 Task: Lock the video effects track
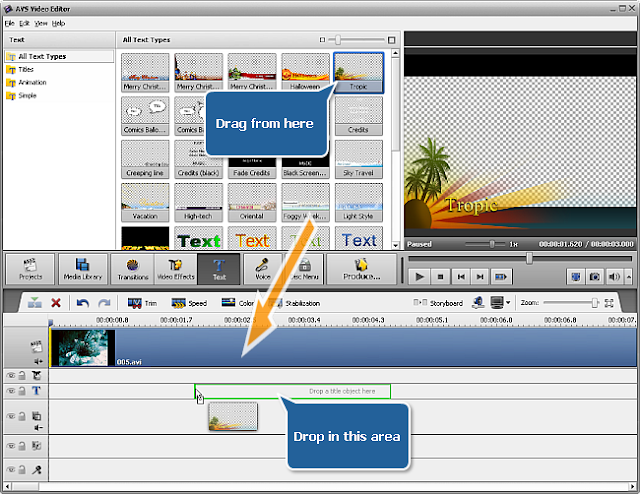coord(22,375)
